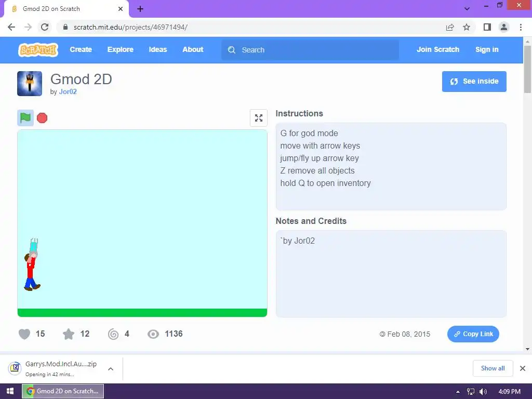Open the Windows Start menu
The image size is (532, 399).
coord(10,391)
